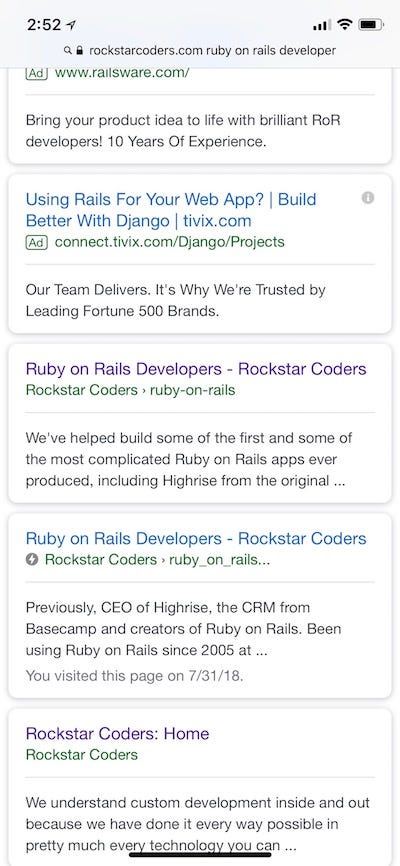Open the blue AMP 'Ruby on Rails Developers' result

click(196, 538)
